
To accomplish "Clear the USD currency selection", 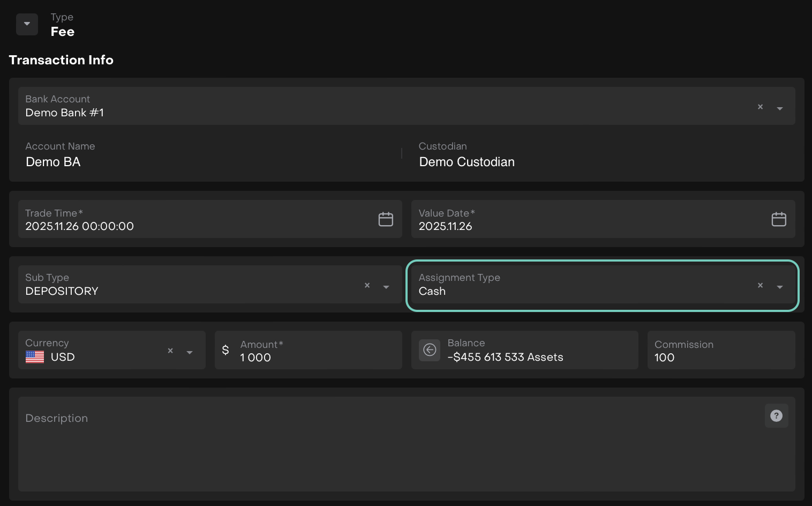I will tap(170, 351).
